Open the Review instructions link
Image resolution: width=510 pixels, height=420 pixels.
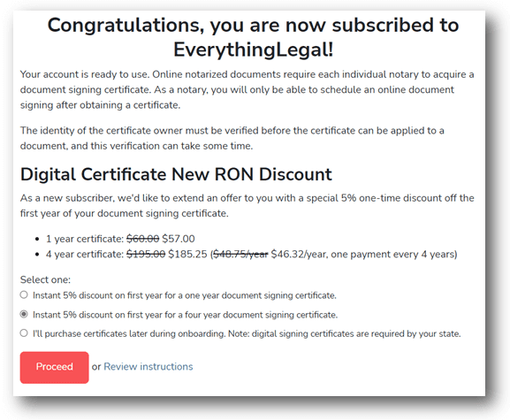click(x=148, y=367)
